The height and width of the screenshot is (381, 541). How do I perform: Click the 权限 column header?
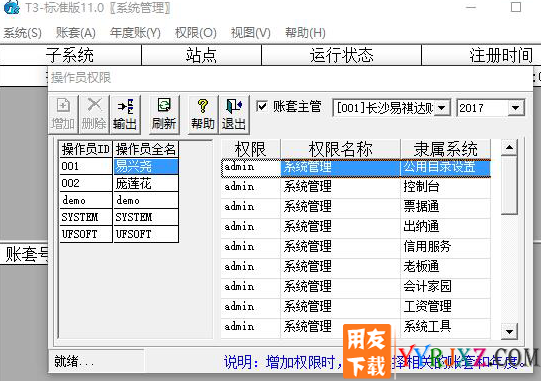[x=250, y=149]
